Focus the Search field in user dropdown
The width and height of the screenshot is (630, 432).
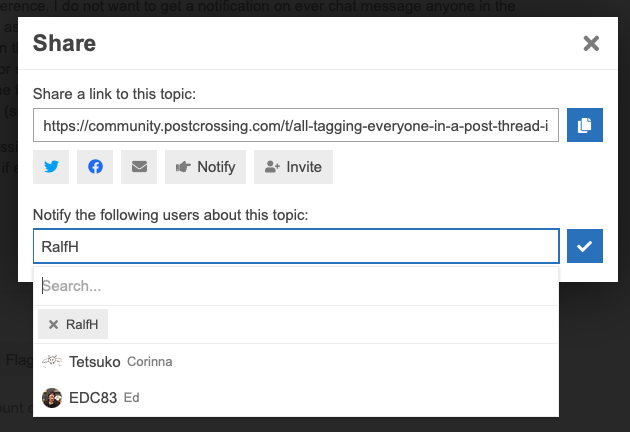(x=296, y=286)
